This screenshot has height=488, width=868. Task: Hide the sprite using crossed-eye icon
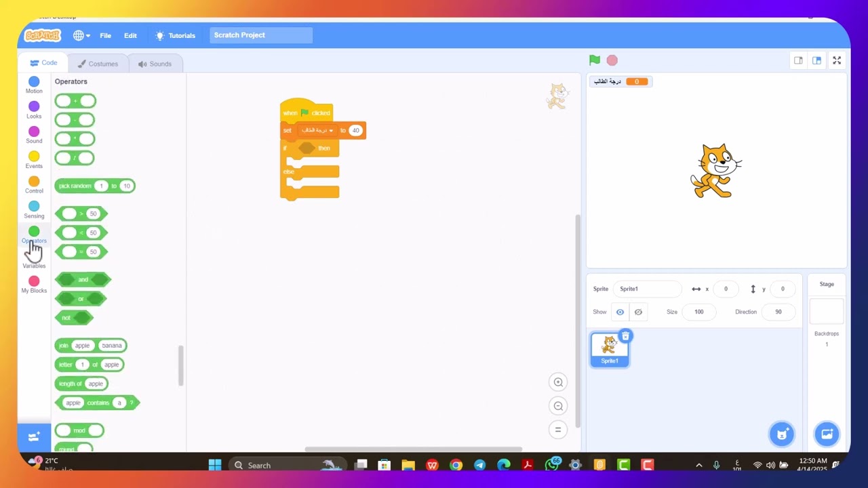638,312
